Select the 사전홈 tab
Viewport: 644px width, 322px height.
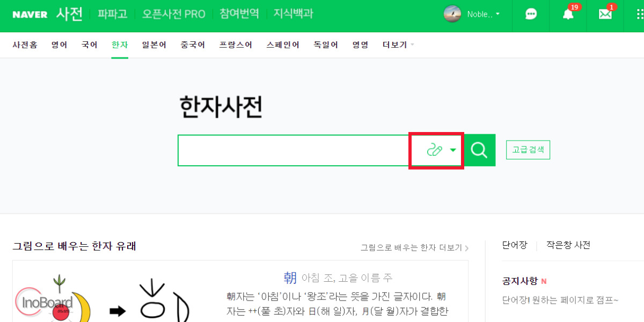pos(25,45)
